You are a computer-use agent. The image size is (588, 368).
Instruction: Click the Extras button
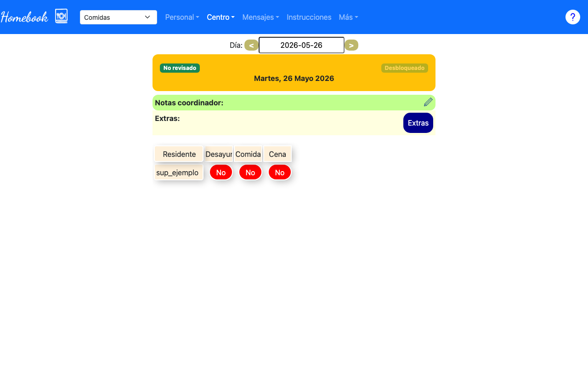tap(418, 123)
